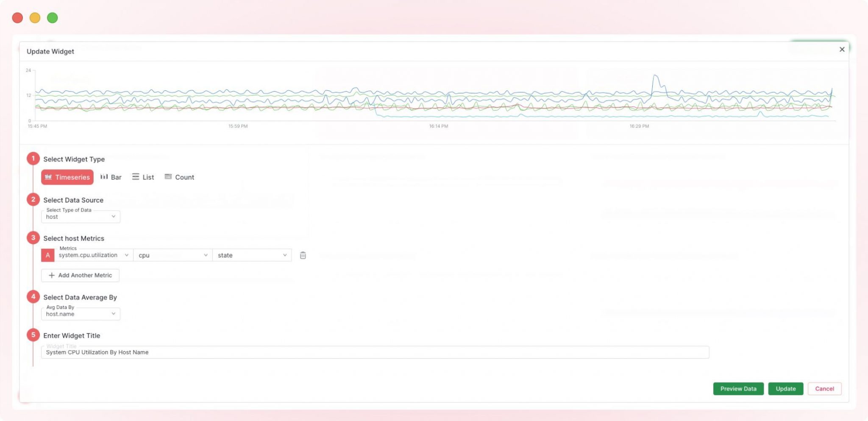Click the Cancel button
The width and height of the screenshot is (868, 421).
pos(824,388)
